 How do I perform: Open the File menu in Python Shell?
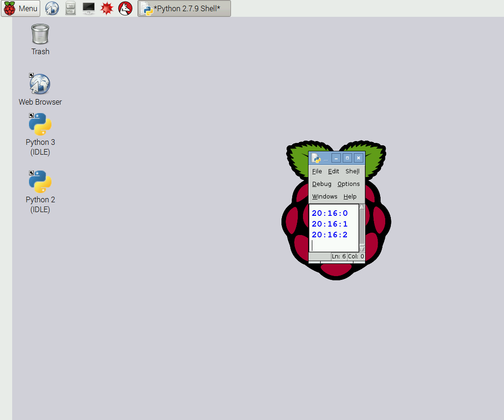click(x=317, y=171)
